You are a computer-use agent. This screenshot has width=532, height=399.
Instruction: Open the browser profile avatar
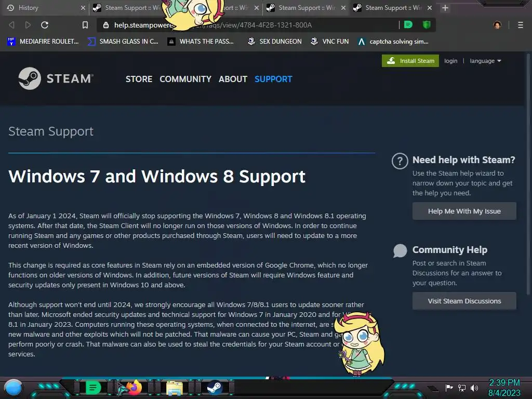tap(497, 25)
